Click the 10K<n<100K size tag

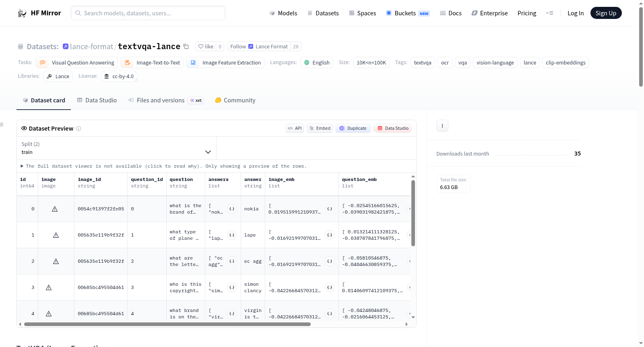(x=371, y=62)
